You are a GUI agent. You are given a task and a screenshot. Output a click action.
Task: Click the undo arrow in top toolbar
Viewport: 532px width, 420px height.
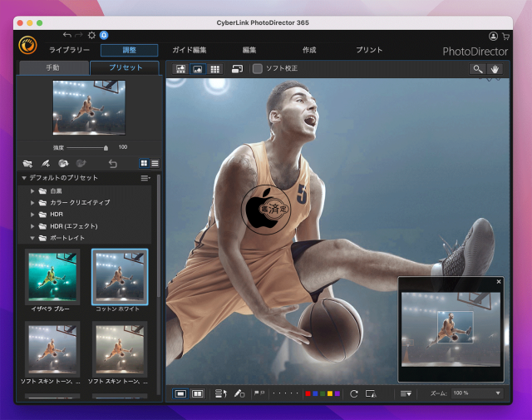pos(67,35)
